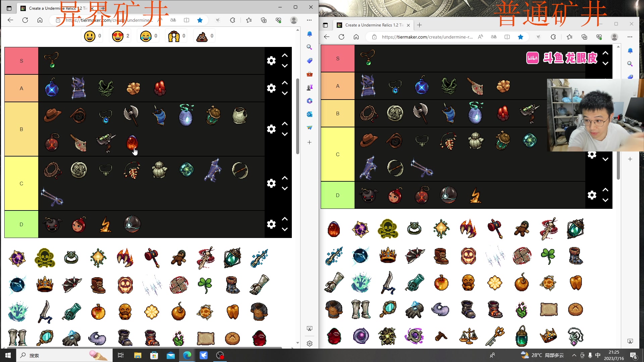Move tier B down in left window

285,134
